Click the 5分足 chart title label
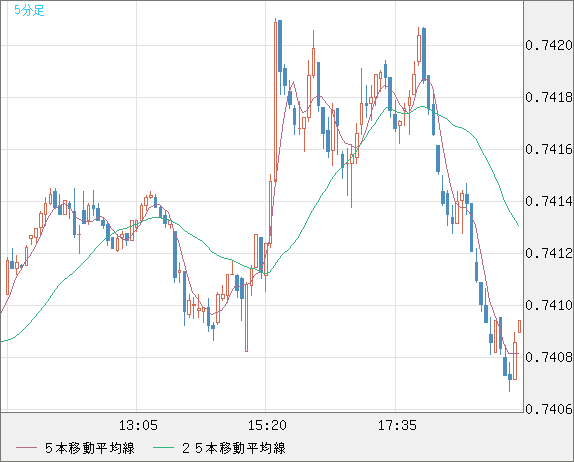The width and height of the screenshot is (574, 462). point(29,10)
